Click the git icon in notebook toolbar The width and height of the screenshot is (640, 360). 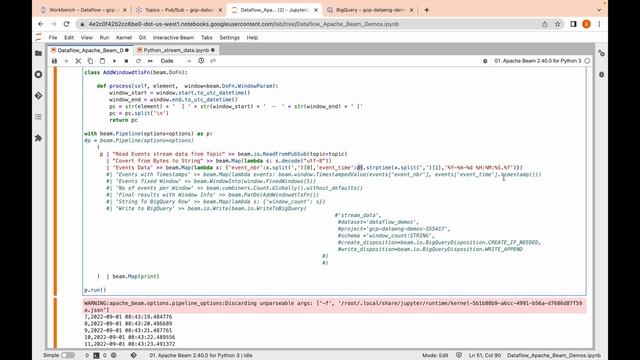[213, 61]
